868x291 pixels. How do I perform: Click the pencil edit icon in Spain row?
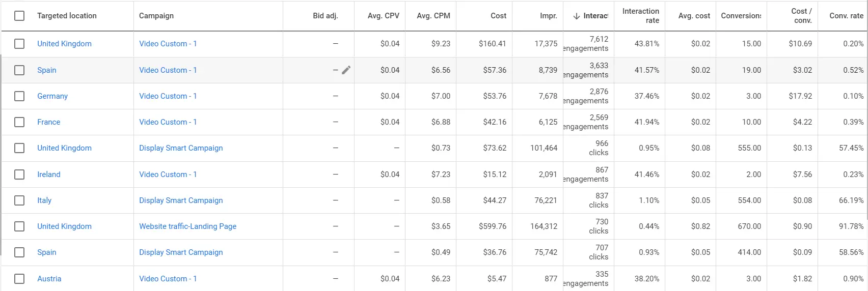(x=346, y=70)
